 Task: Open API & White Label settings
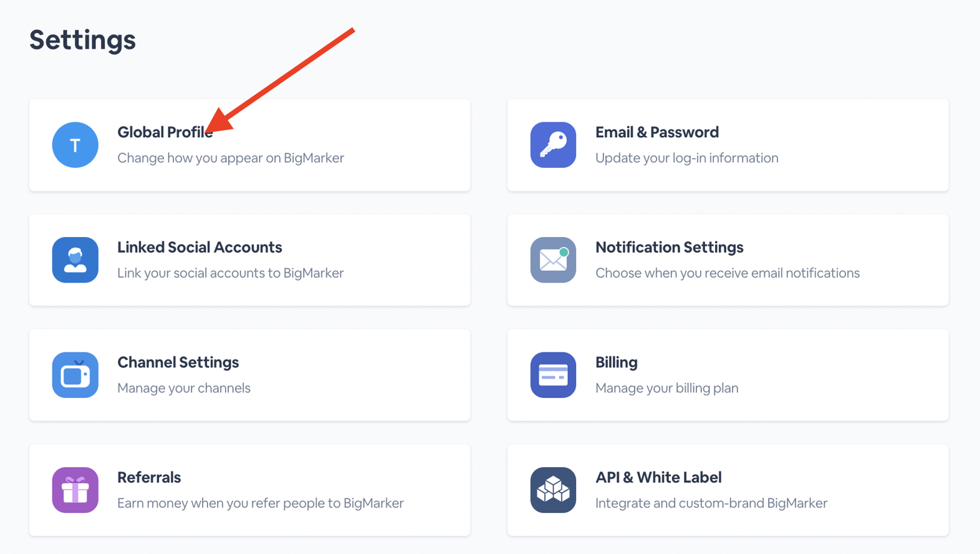tap(659, 477)
